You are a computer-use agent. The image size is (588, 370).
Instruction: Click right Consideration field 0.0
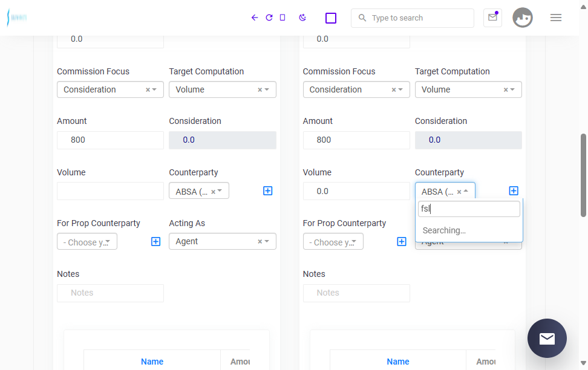pyautogui.click(x=468, y=140)
